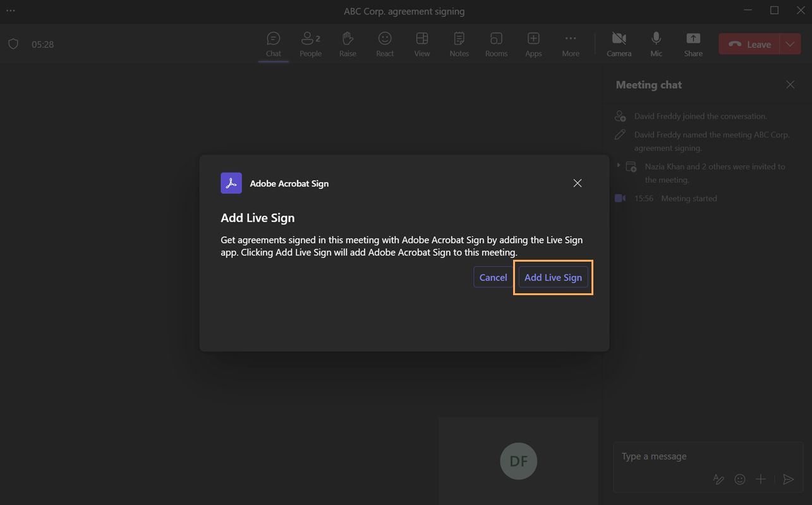Expand the invited members chat entry

[619, 166]
